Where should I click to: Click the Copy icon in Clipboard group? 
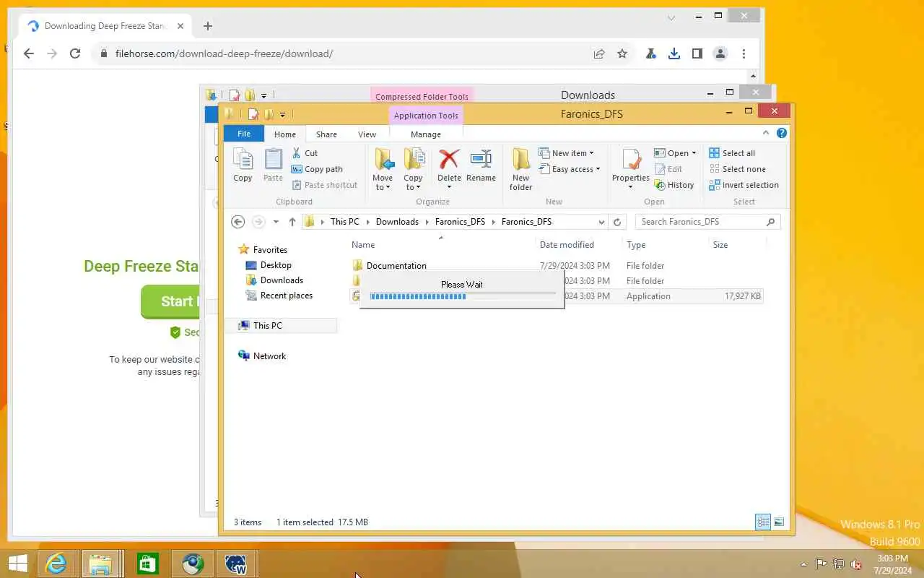click(243, 166)
